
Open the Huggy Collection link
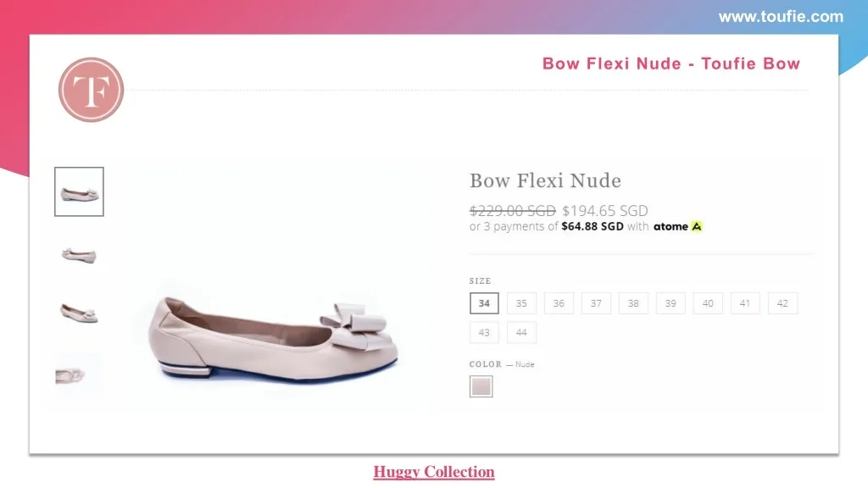(x=434, y=472)
